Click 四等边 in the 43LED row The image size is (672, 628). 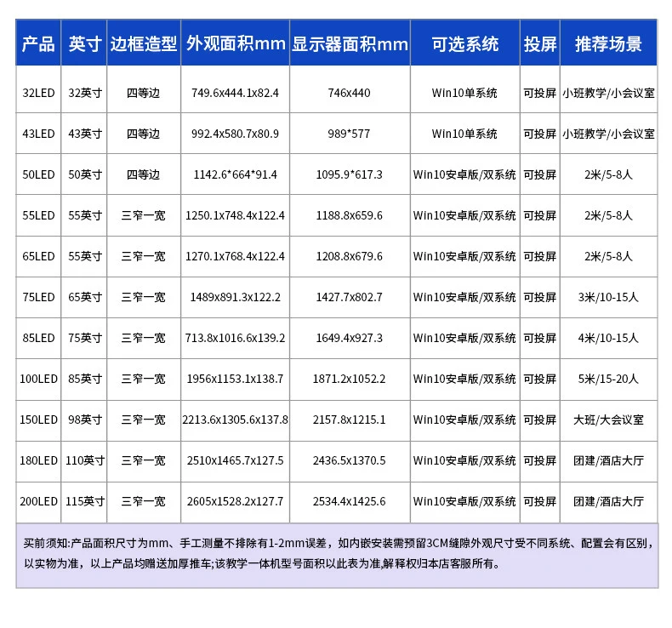coord(143,134)
